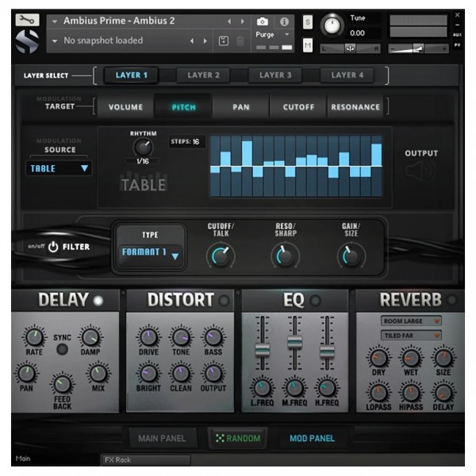Click the main Tune knob
Screen dimensions: 476x476
click(x=332, y=25)
